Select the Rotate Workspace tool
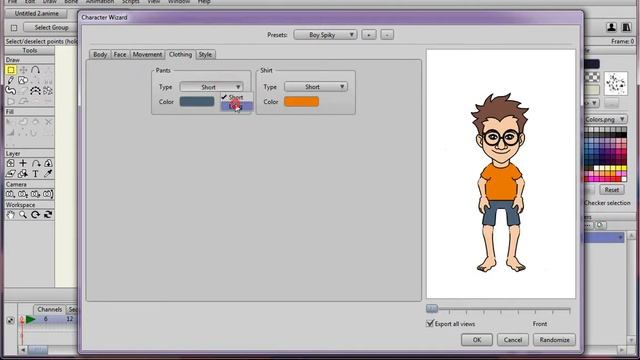640x360 pixels. tap(36, 214)
